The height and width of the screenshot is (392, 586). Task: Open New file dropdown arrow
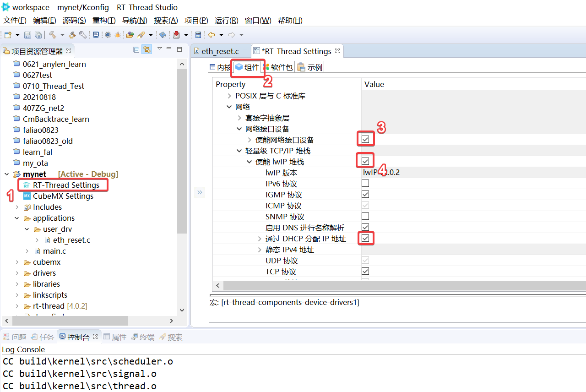pyautogui.click(x=17, y=35)
